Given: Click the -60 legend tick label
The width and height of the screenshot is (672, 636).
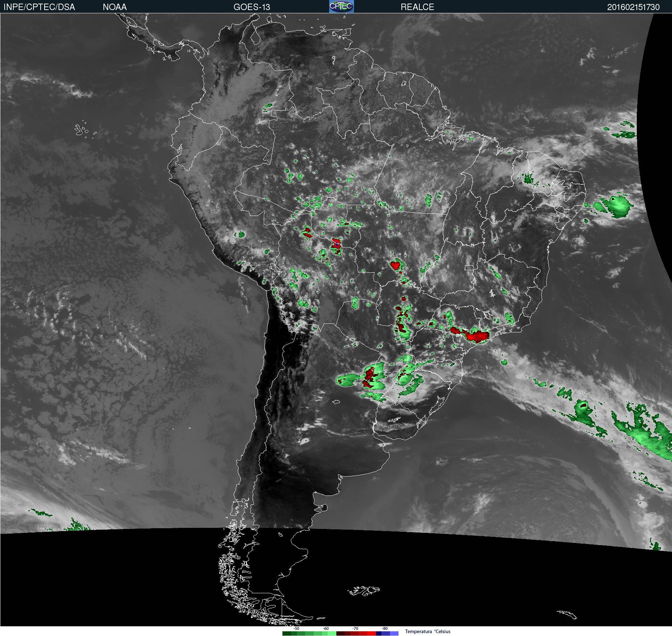Looking at the screenshot, I should [x=326, y=628].
